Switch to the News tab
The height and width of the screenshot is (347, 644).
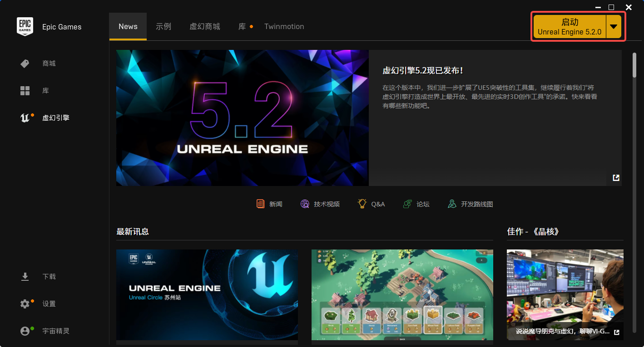point(128,26)
